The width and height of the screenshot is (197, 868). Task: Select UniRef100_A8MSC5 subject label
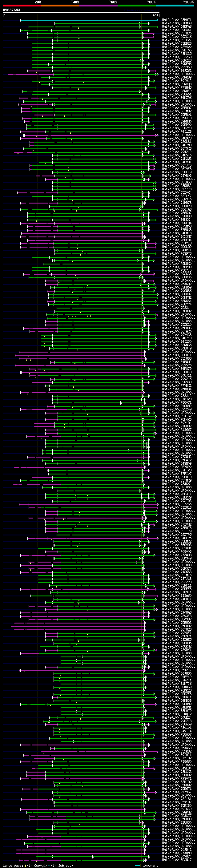point(177,54)
